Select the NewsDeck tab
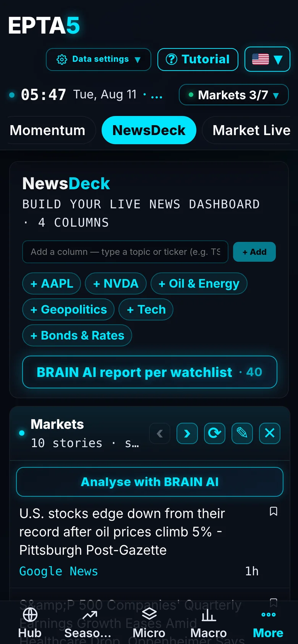Viewport: 298px width, 644px height. tap(149, 130)
